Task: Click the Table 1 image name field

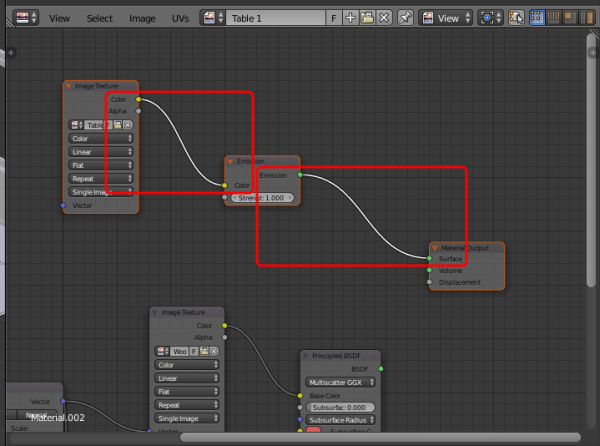Action: coord(275,18)
